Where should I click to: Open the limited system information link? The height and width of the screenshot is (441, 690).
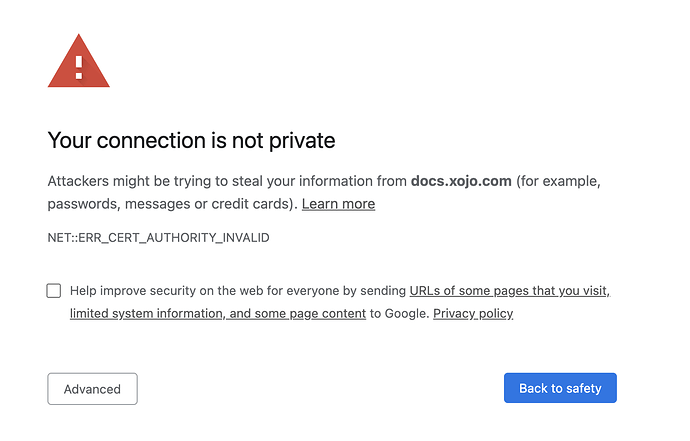[148, 313]
